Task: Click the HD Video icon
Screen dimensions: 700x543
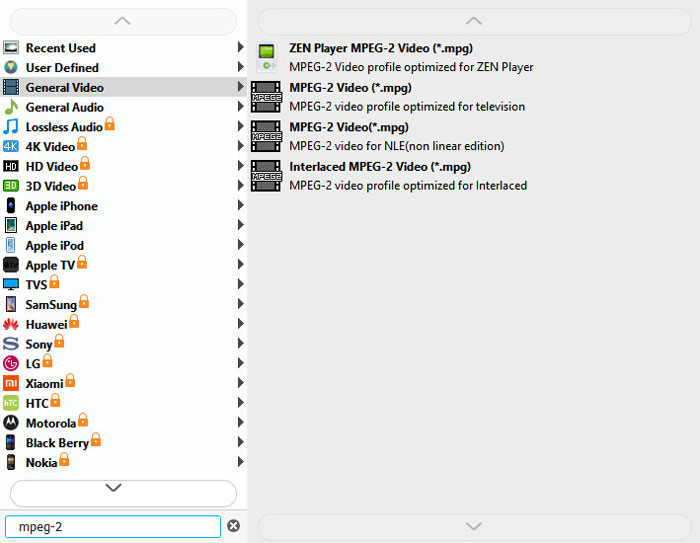Action: coord(11,166)
